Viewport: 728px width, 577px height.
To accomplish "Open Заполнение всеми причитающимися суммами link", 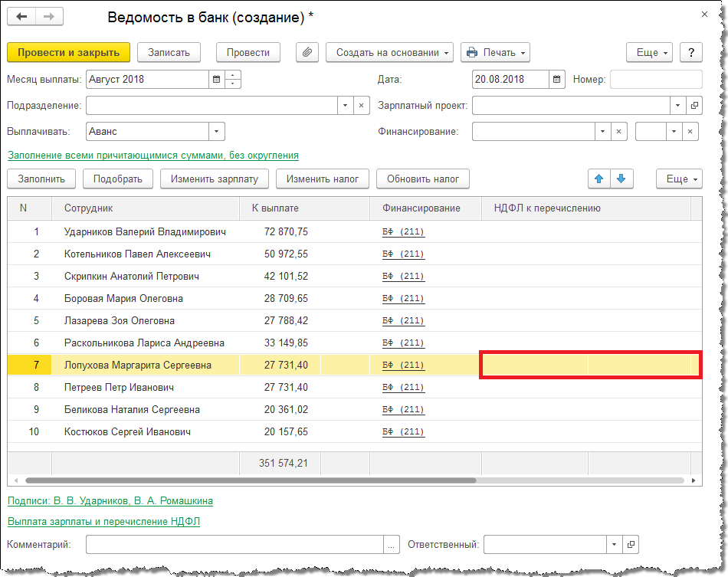I will click(x=153, y=156).
